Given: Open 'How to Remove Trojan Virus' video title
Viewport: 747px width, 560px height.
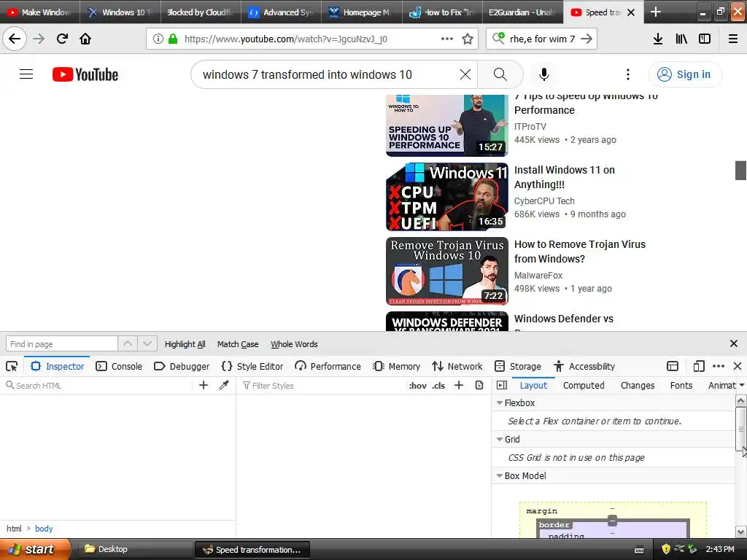Looking at the screenshot, I should click(x=580, y=252).
